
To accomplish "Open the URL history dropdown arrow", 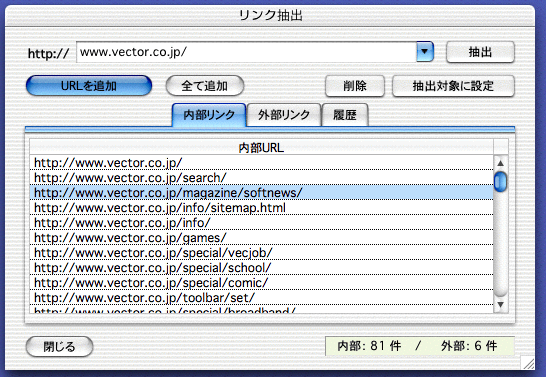I will pyautogui.click(x=425, y=52).
